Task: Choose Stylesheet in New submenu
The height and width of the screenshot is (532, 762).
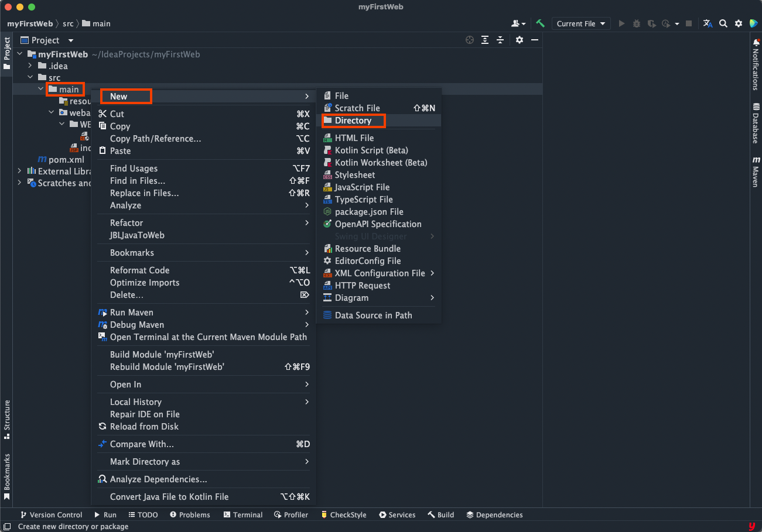Action: pos(379,174)
